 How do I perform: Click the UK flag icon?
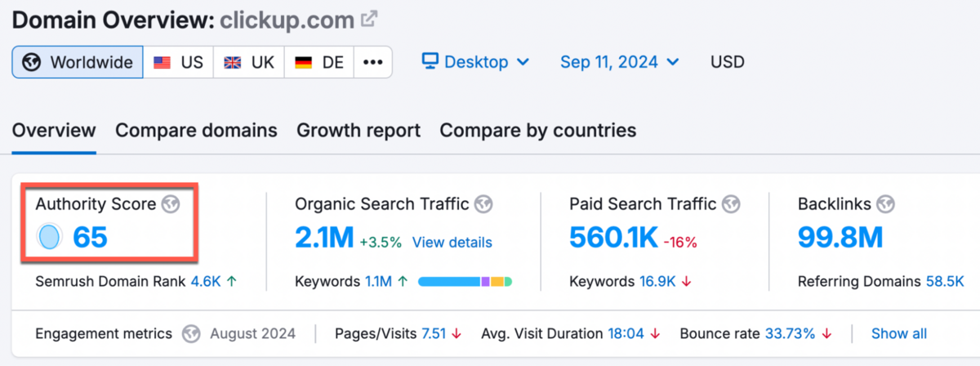pos(233,62)
